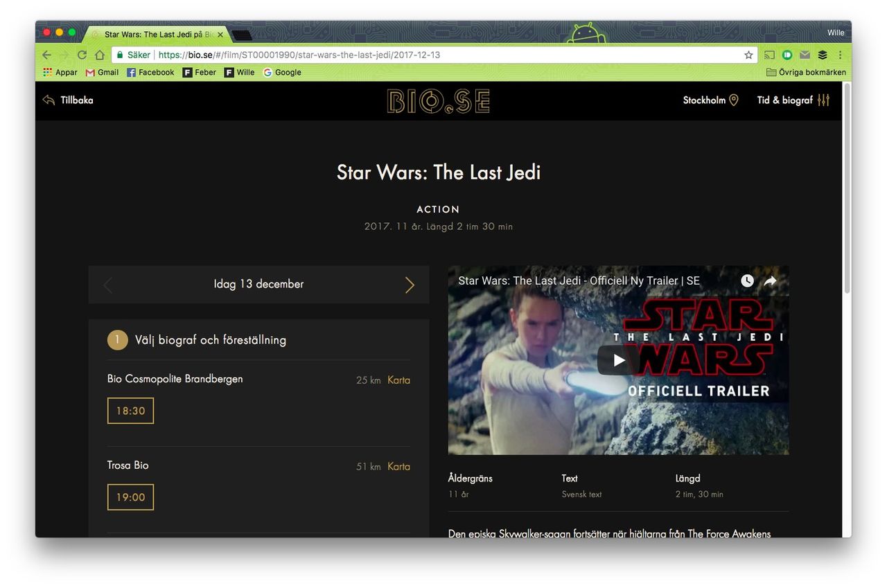Bookmark this page with the star icon
The height and width of the screenshot is (588, 887).
pos(748,55)
